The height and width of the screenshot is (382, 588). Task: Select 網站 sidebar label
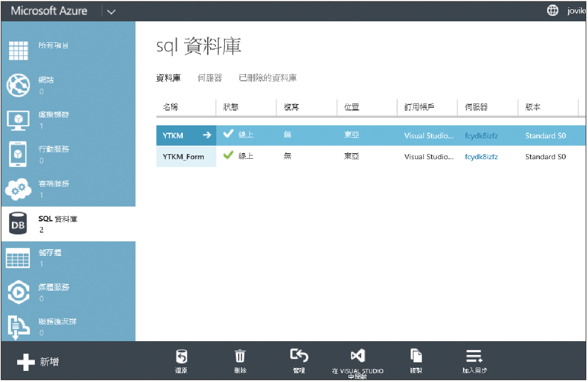[x=46, y=80]
